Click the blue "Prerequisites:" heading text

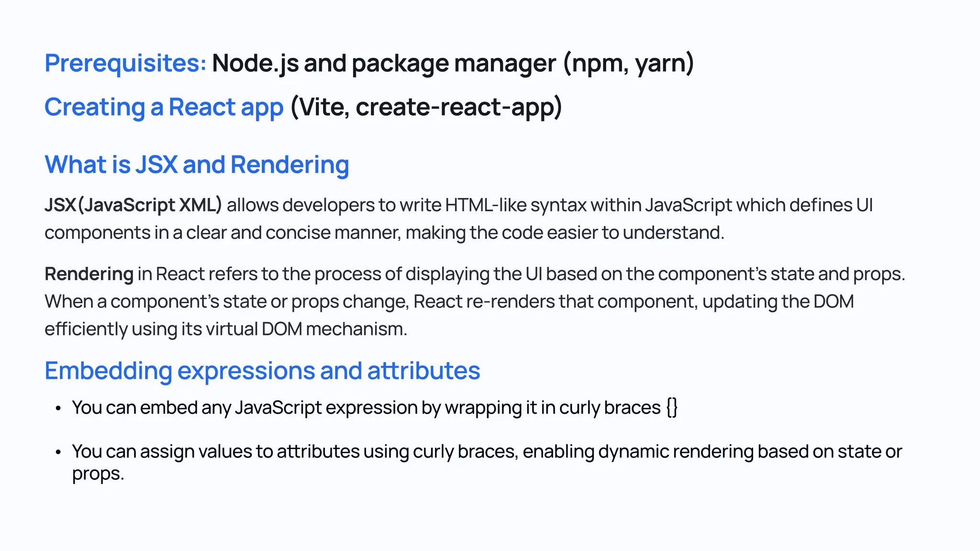tap(125, 63)
